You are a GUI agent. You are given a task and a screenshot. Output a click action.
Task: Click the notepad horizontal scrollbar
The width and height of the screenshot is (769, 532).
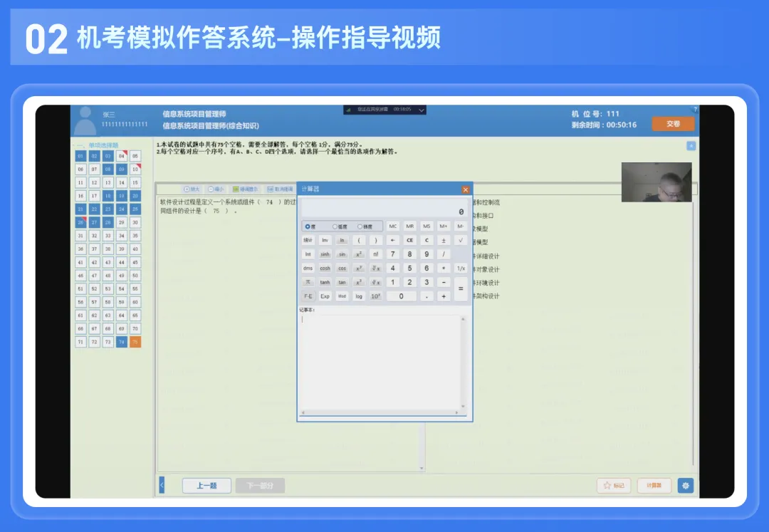(x=380, y=413)
